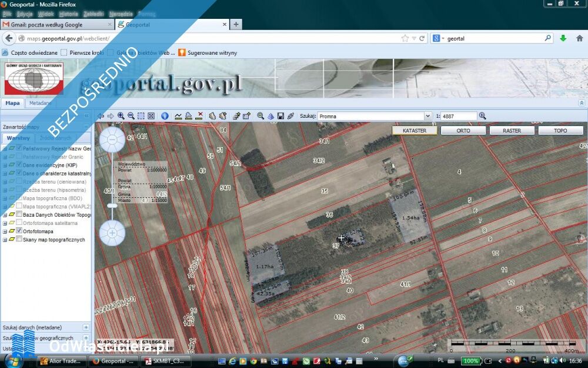Click the zoom out magnifier tool

point(131,116)
